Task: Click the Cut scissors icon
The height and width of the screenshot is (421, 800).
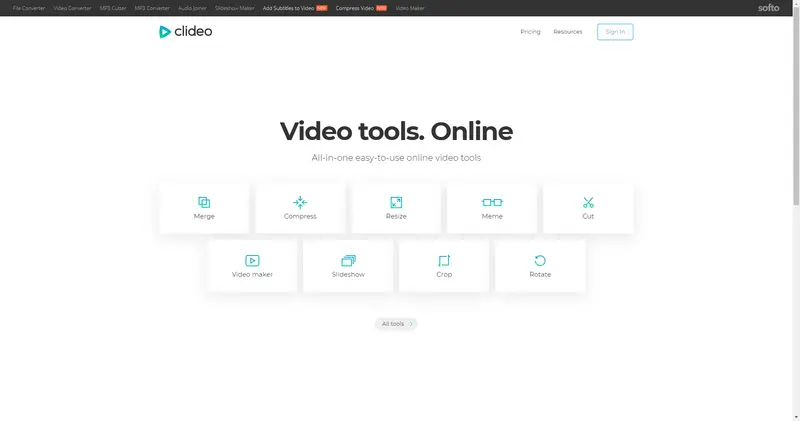Action: click(x=588, y=202)
